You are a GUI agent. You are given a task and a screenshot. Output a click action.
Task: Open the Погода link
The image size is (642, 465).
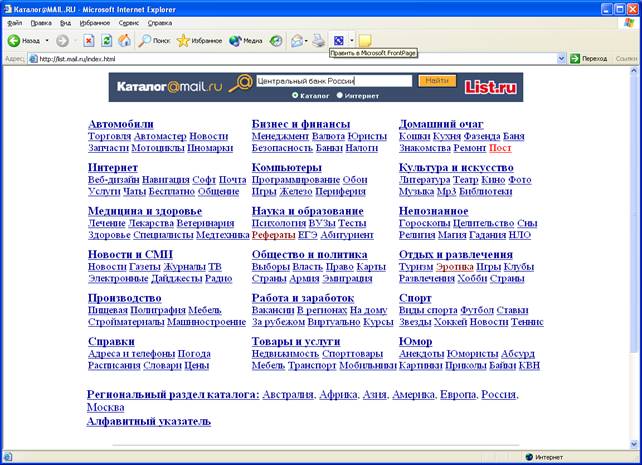[x=194, y=354]
